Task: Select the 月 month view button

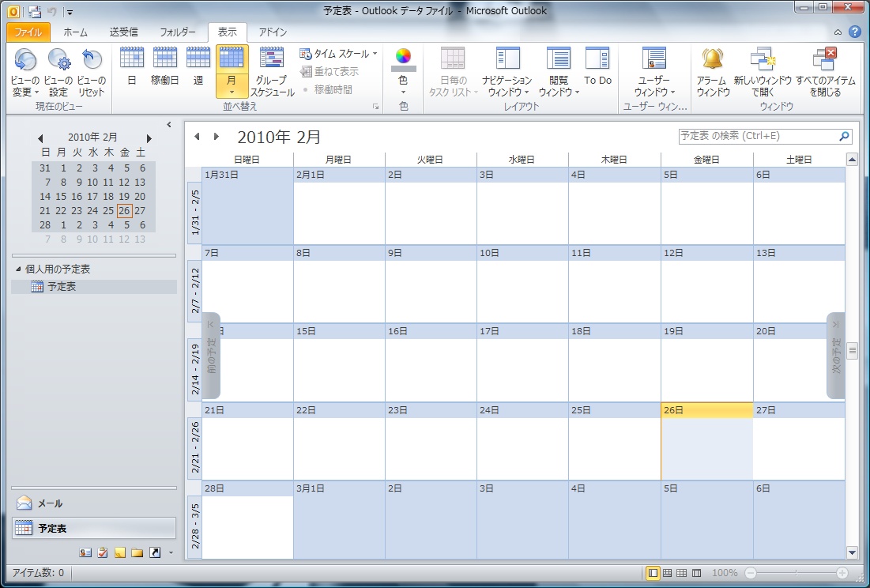Action: (x=232, y=72)
